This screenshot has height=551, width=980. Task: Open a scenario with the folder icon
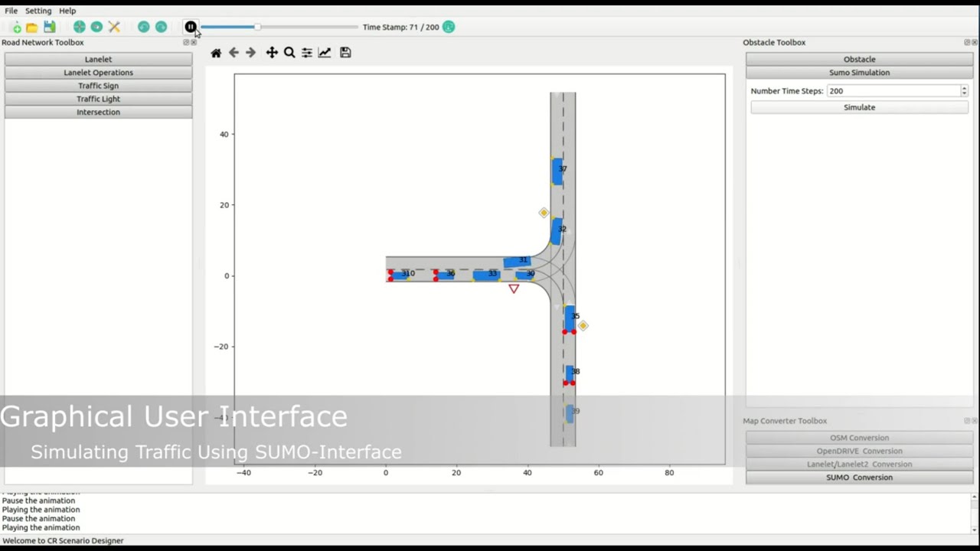(32, 28)
